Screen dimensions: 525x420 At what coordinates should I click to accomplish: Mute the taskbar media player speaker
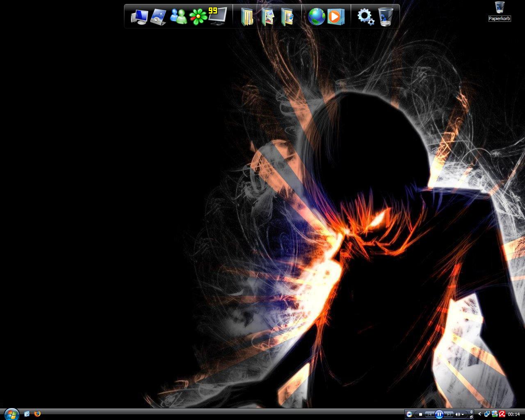tap(458, 414)
